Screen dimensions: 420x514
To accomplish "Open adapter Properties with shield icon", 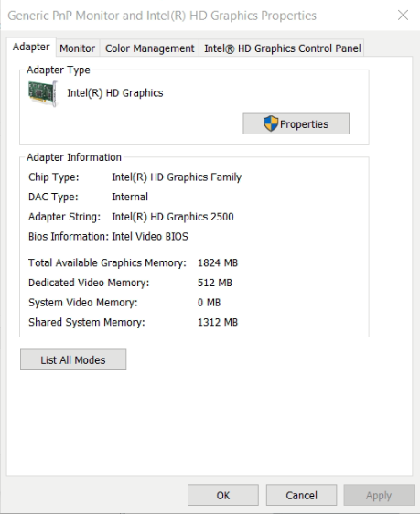I will click(x=296, y=123).
